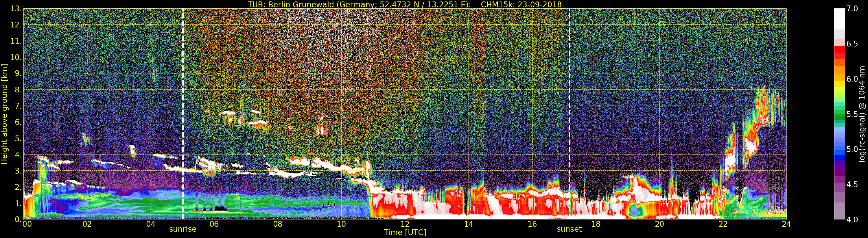Click the "06" tick on the time axis
The height and width of the screenshot is (238, 868).
click(214, 224)
